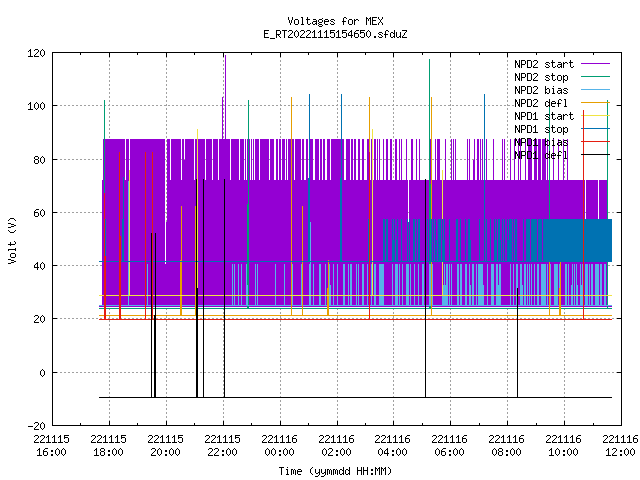The width and height of the screenshot is (640, 480).
Task: Click the Volt (V) y-axis label
Action: click(x=12, y=240)
